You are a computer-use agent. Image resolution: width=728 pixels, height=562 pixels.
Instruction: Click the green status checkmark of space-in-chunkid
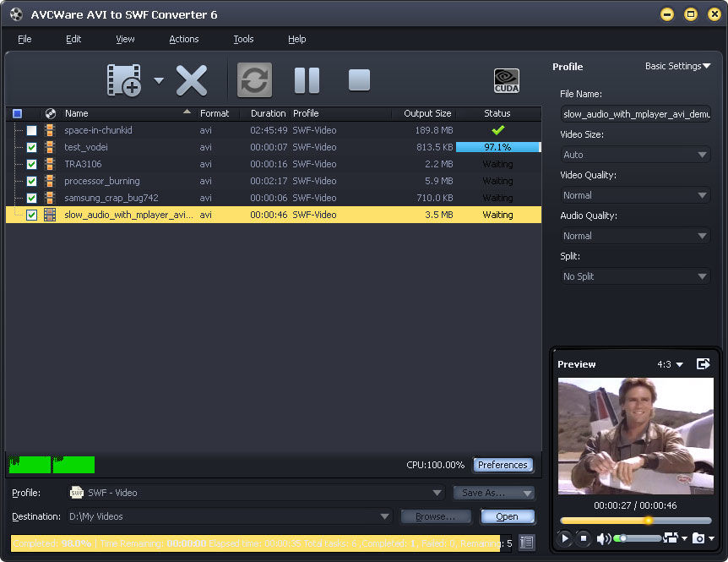pyautogui.click(x=498, y=130)
